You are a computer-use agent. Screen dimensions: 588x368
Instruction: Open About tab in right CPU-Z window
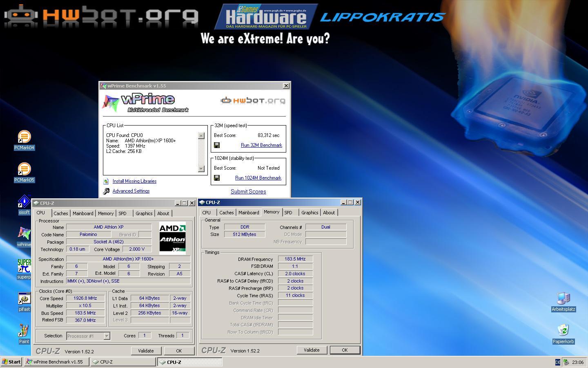[x=329, y=213]
